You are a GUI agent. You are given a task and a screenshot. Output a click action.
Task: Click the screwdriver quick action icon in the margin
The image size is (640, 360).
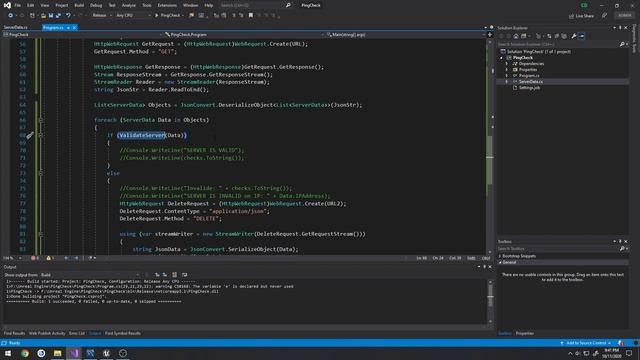click(x=30, y=135)
